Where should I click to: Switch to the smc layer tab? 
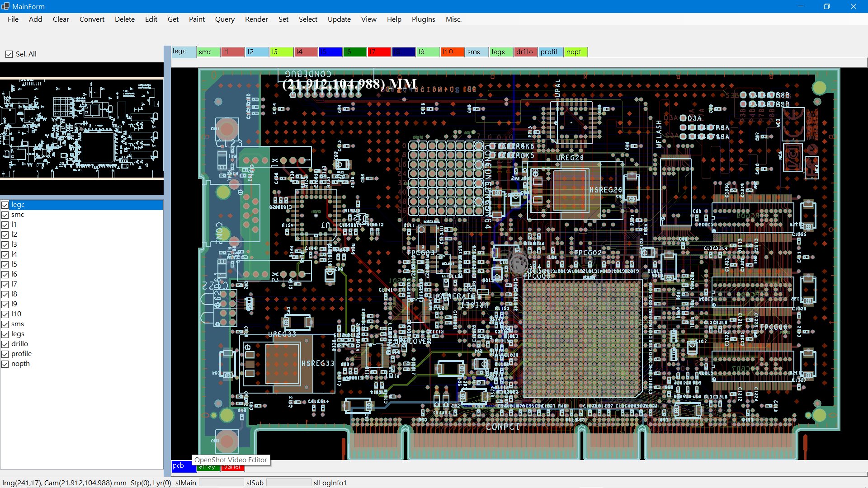tap(208, 52)
